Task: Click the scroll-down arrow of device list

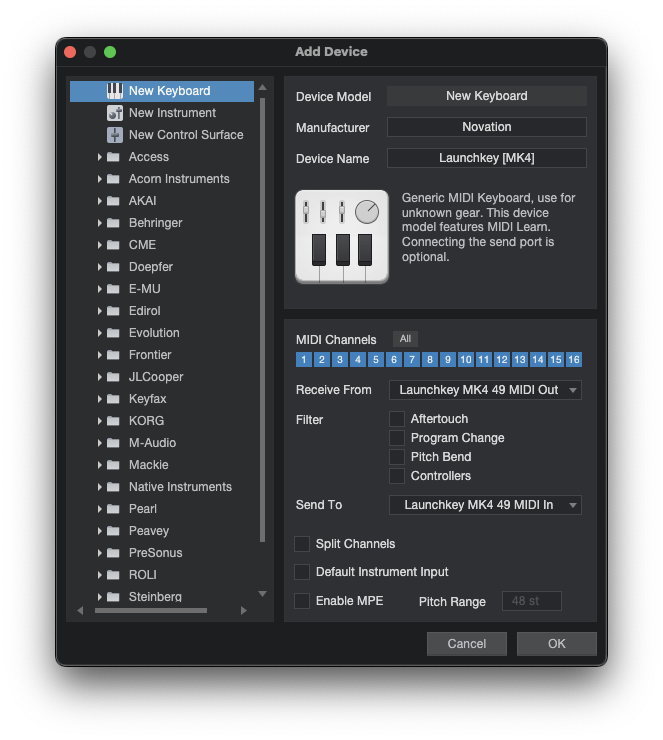Action: (263, 594)
